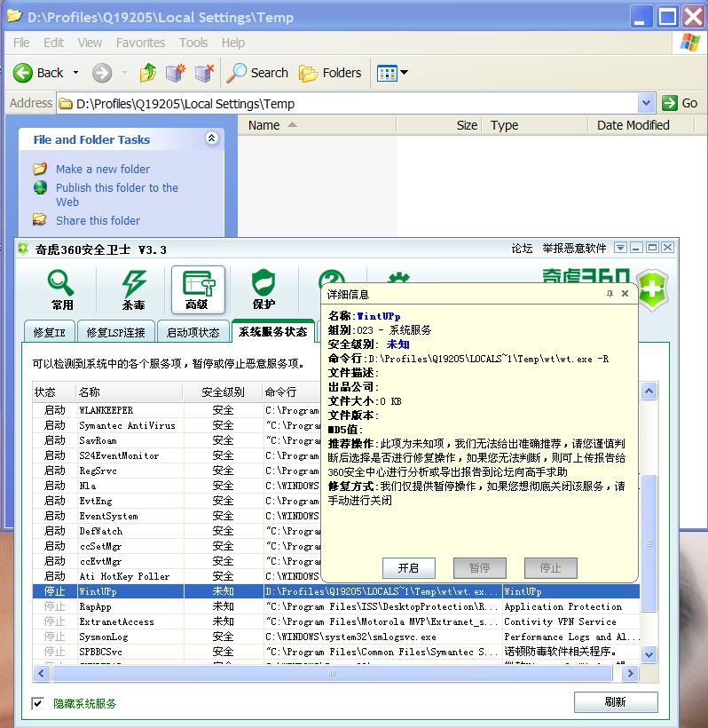Open the Help menu in Explorer
The image size is (708, 728).
click(x=233, y=43)
